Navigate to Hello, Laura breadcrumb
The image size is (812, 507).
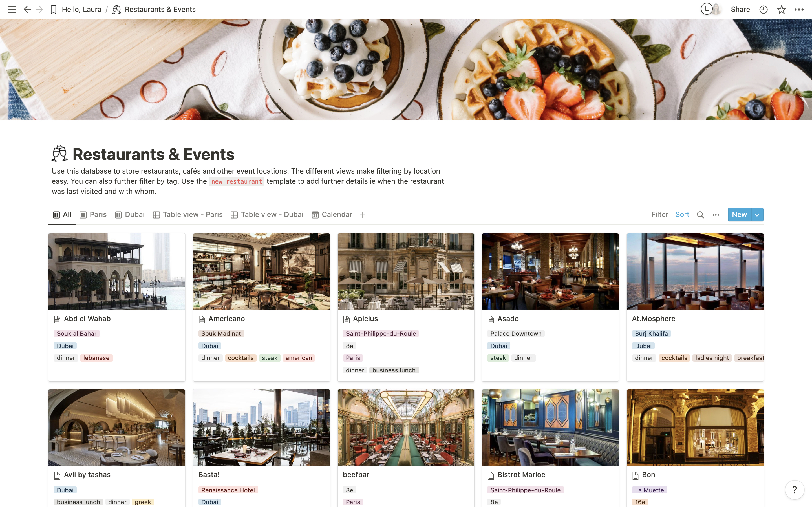(x=81, y=9)
